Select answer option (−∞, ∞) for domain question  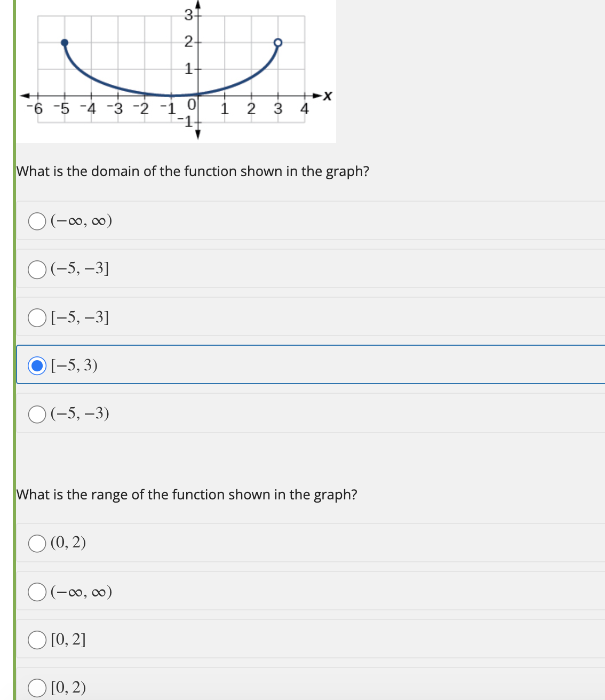point(37,221)
